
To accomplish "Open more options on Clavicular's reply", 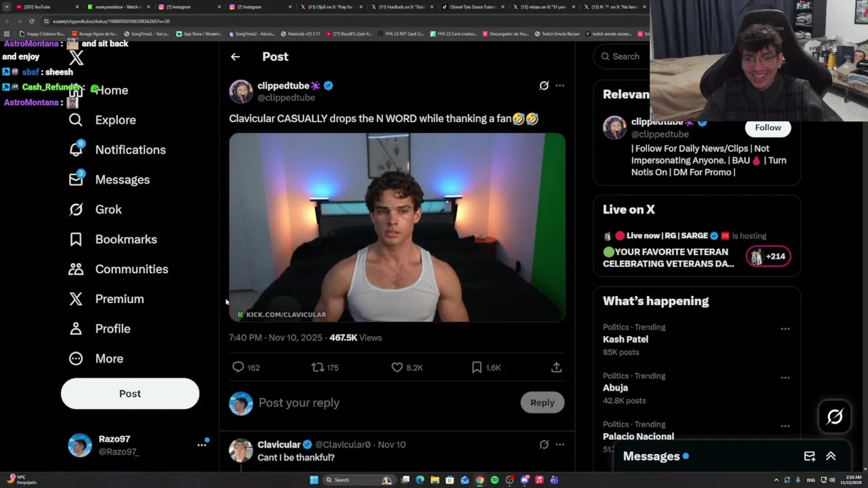I will (x=559, y=445).
